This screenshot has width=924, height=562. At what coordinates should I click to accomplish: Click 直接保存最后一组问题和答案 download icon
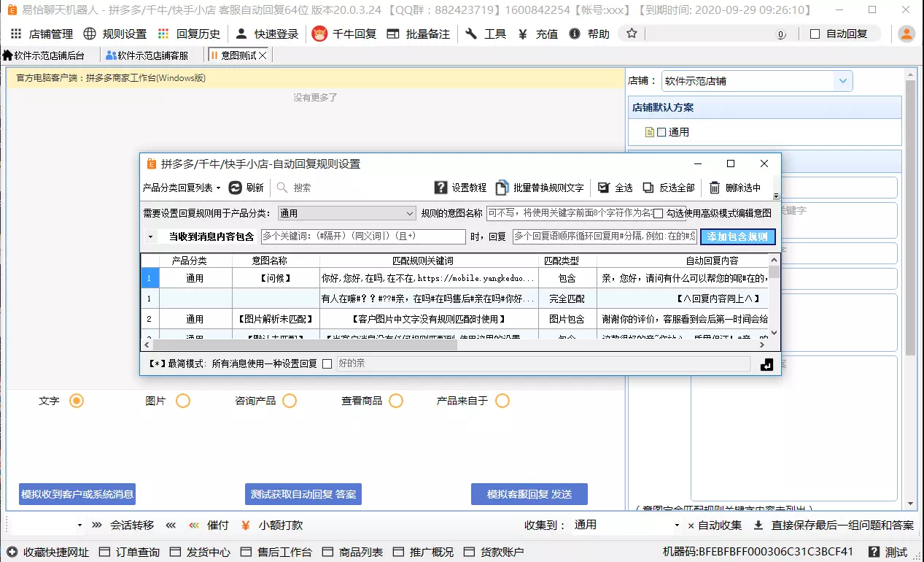click(758, 525)
